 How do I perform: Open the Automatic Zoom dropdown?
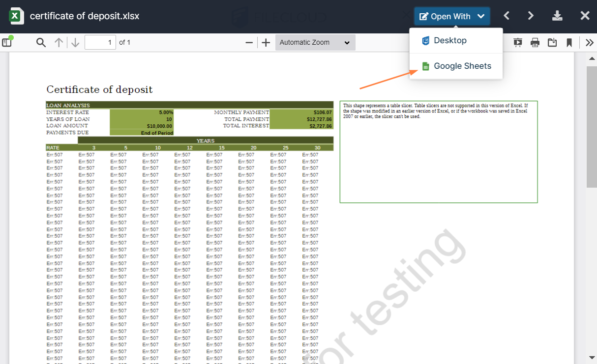[315, 42]
